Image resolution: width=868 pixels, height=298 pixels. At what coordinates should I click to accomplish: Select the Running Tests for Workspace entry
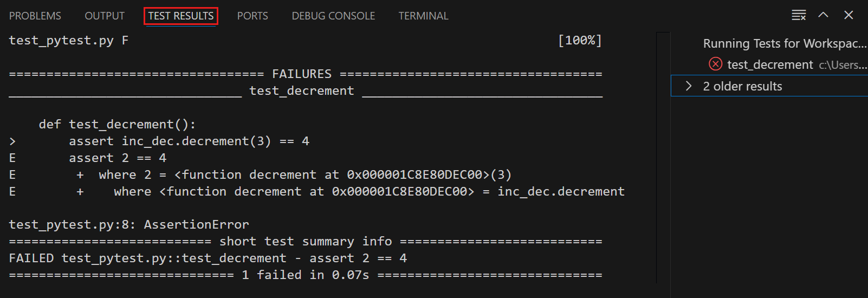pyautogui.click(x=784, y=43)
